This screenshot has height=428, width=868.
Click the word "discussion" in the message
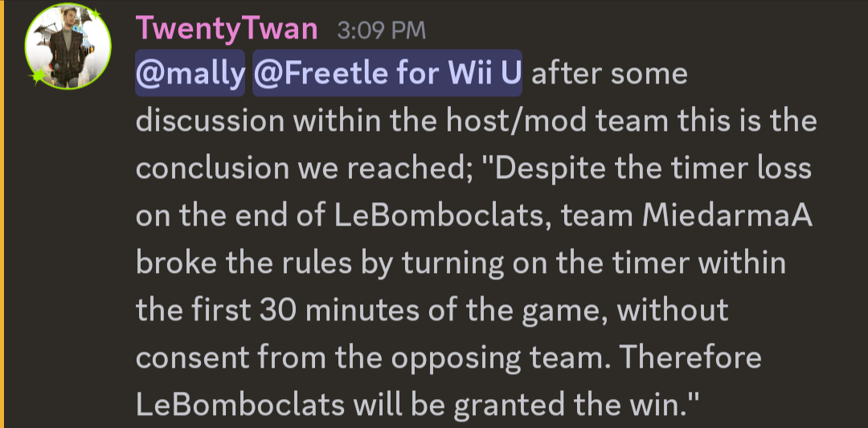[x=210, y=121]
